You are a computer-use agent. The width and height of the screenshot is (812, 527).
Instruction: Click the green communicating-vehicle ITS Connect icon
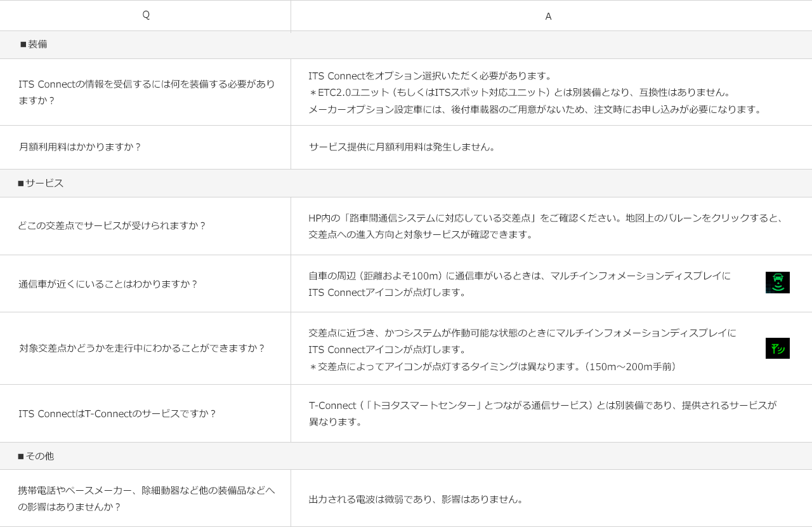tap(777, 283)
